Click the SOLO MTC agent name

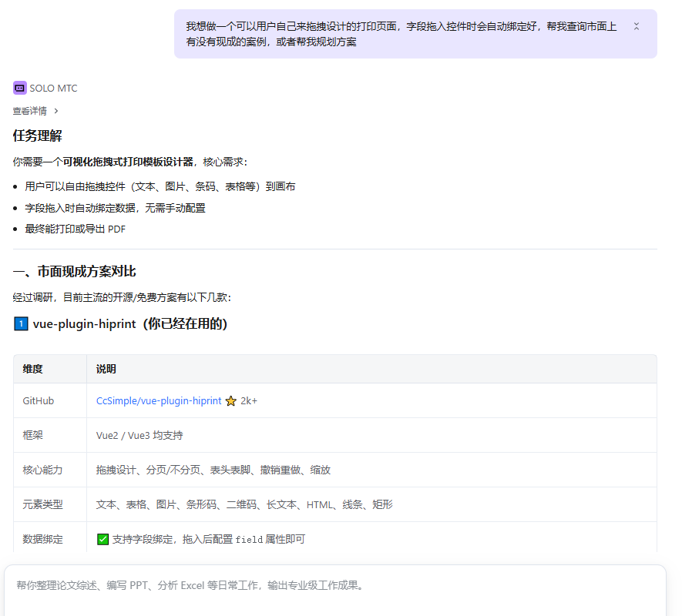pyautogui.click(x=53, y=89)
